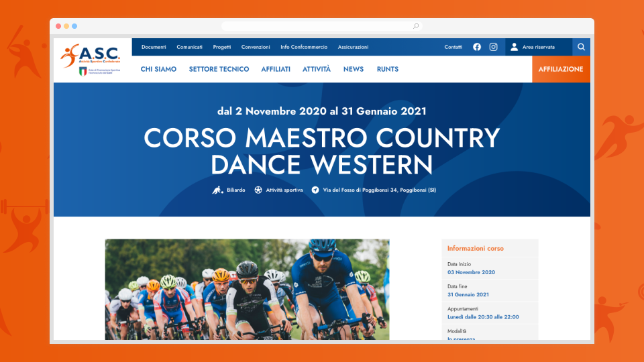Click the cyclists course photo

point(248,290)
